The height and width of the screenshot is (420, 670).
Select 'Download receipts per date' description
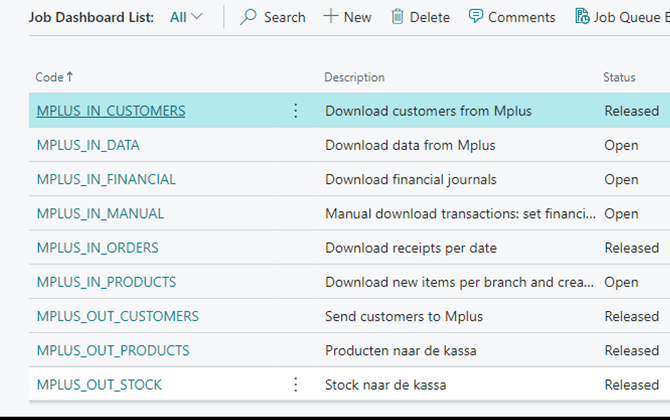411,248
